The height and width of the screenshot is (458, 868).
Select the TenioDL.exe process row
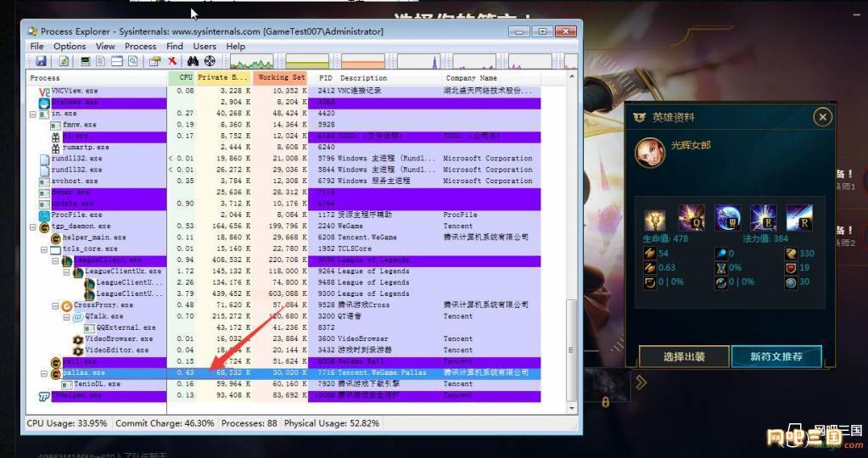point(283,384)
